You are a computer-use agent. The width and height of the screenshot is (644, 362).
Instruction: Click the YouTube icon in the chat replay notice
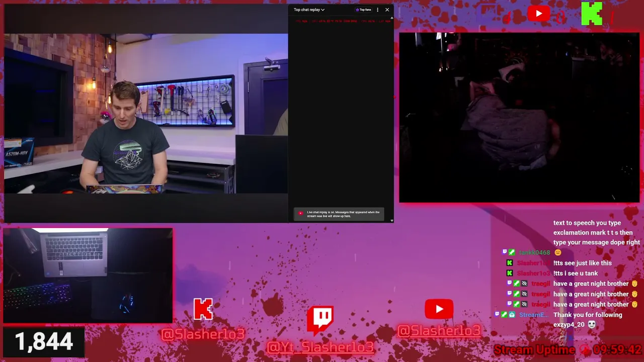coord(300,213)
